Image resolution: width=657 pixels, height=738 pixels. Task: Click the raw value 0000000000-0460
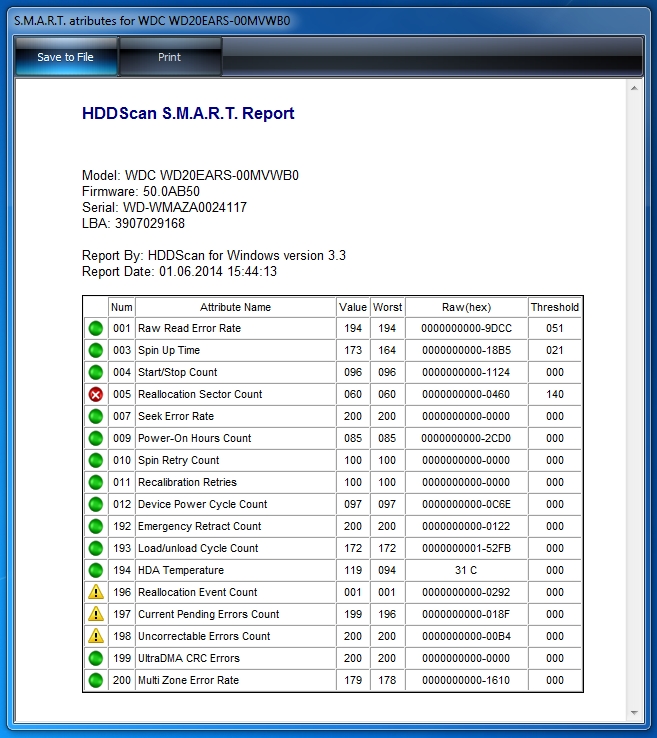(466, 394)
